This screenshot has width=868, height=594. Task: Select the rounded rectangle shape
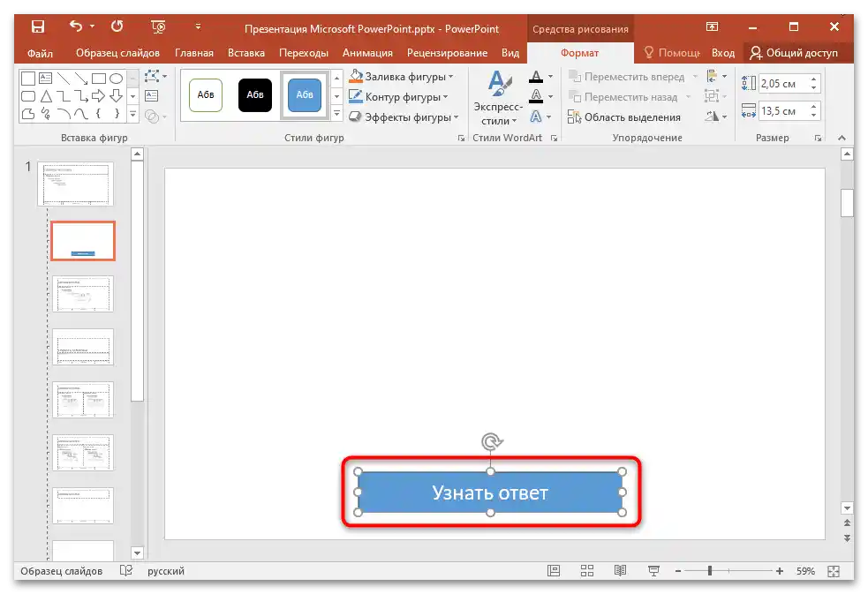(x=27, y=96)
